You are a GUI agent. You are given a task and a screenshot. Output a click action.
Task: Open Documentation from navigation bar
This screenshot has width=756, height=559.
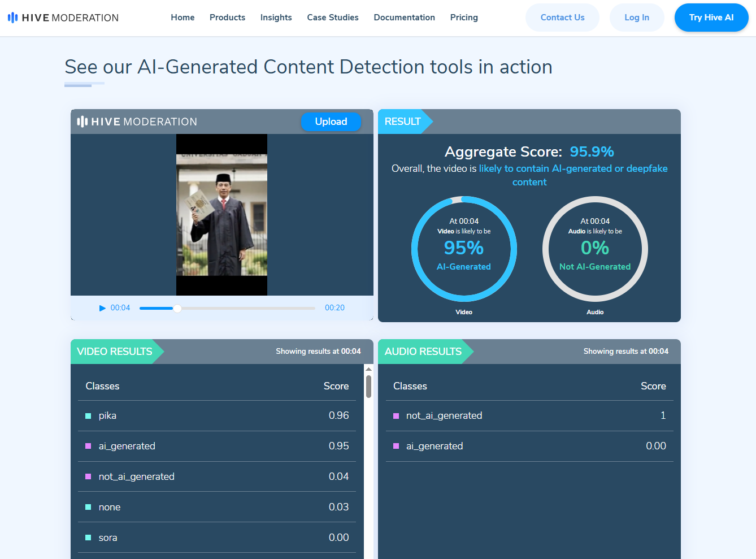coord(405,18)
